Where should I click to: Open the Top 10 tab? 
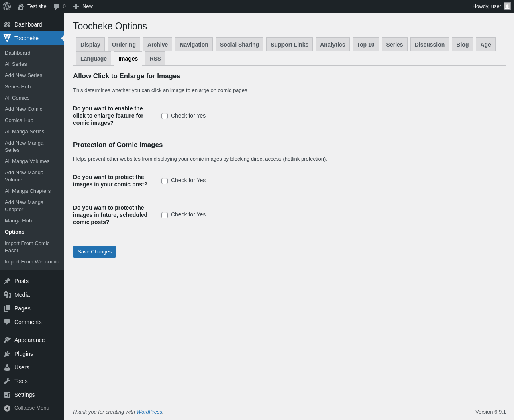[x=365, y=45]
